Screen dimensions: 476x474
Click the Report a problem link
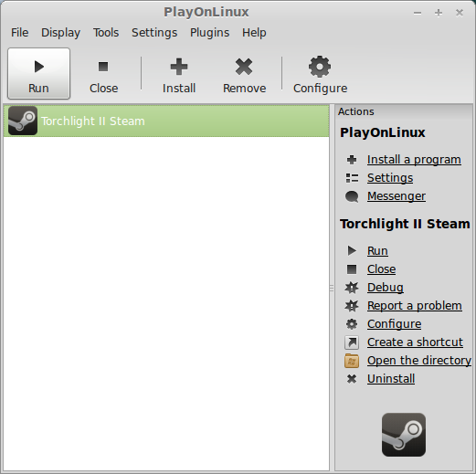click(415, 306)
